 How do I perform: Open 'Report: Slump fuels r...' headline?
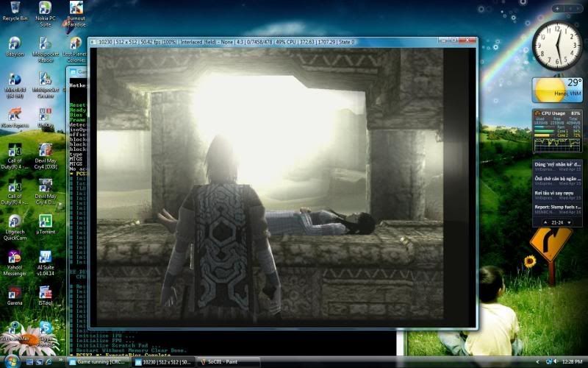[x=558, y=209]
